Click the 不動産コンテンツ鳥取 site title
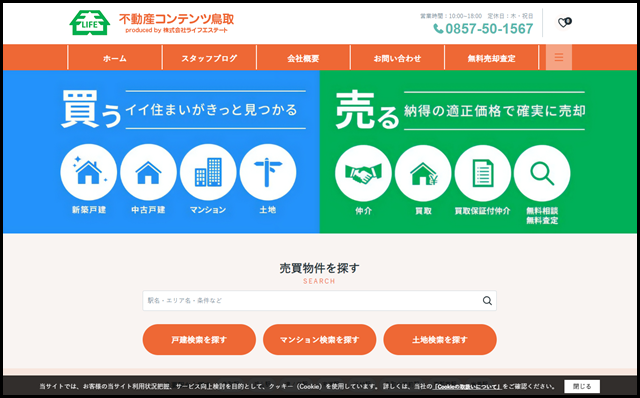The image size is (640, 398). click(176, 19)
